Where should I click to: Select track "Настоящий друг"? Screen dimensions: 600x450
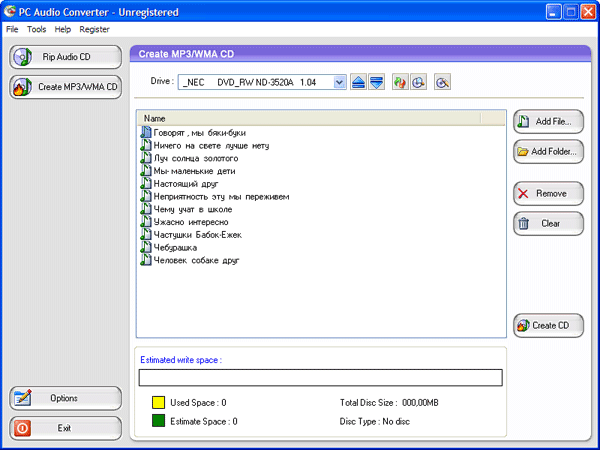(x=179, y=184)
